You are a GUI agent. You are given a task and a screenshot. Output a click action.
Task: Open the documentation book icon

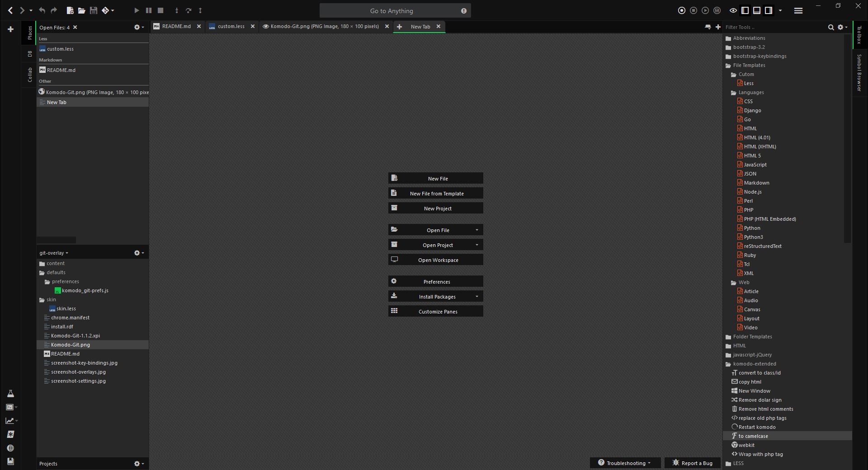tap(10, 461)
